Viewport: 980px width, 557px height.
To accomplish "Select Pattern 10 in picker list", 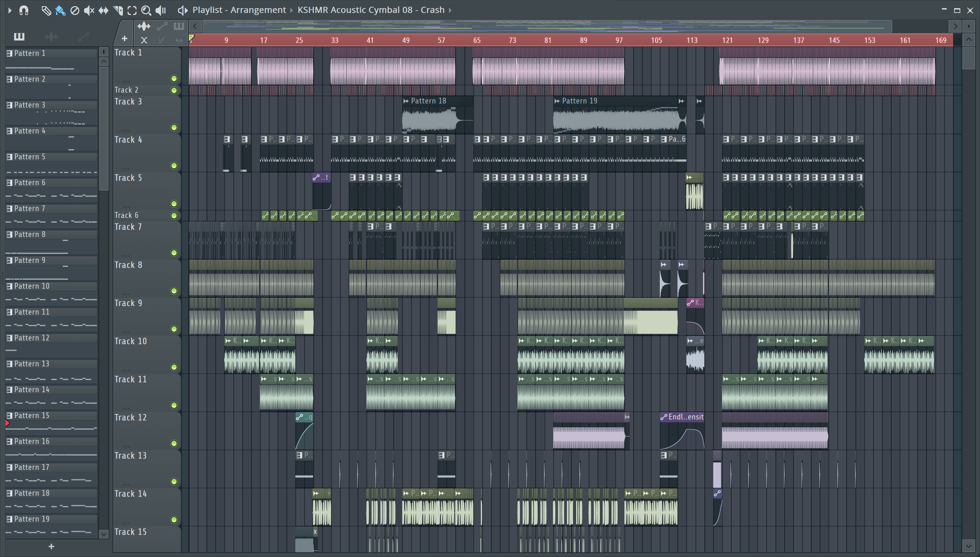I will click(52, 286).
